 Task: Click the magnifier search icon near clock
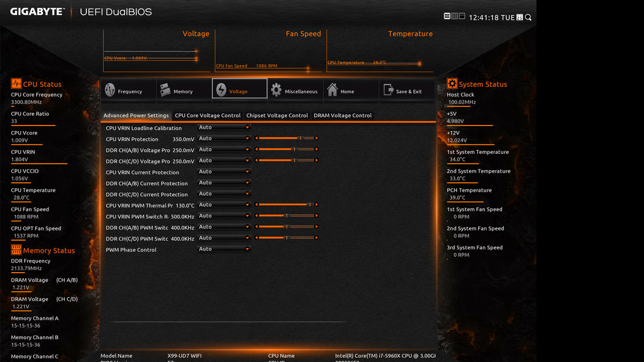pos(528,17)
